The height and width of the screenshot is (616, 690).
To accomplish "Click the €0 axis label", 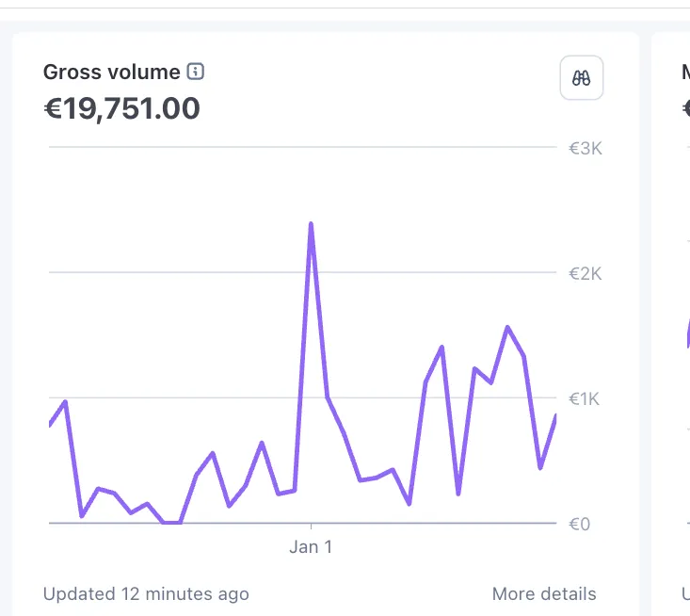I will point(579,524).
